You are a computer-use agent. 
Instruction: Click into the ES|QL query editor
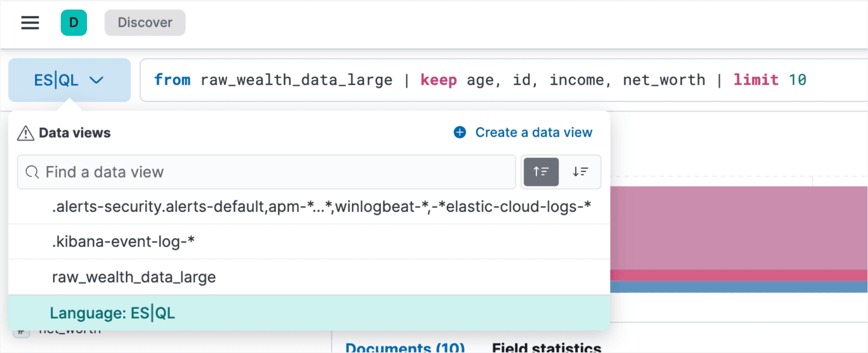[x=482, y=80]
